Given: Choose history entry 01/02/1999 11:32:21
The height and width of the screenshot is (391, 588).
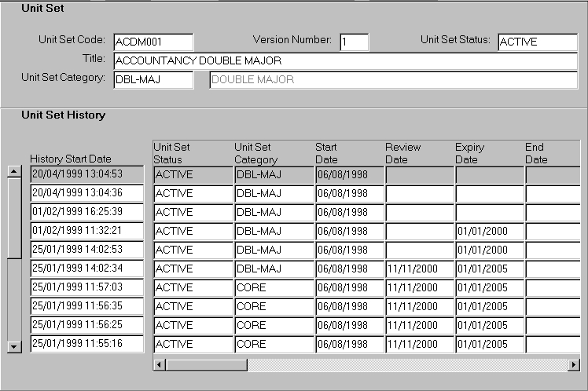Looking at the screenshot, I should pos(86,231).
